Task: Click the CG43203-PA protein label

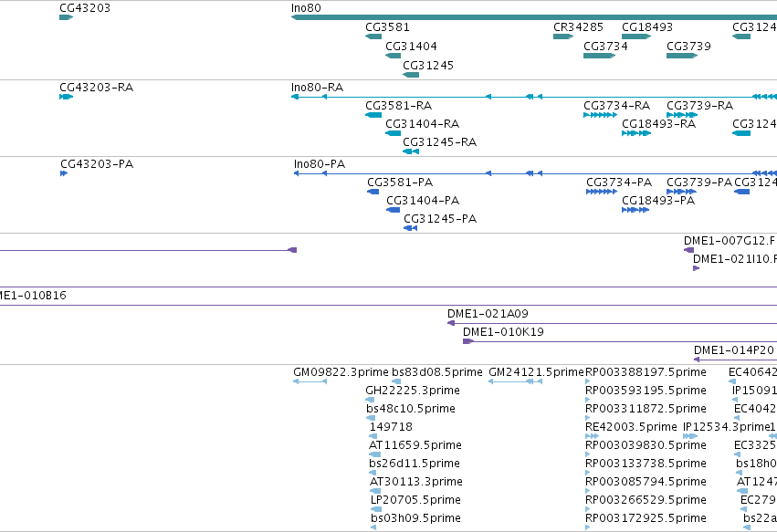Action: [97, 164]
